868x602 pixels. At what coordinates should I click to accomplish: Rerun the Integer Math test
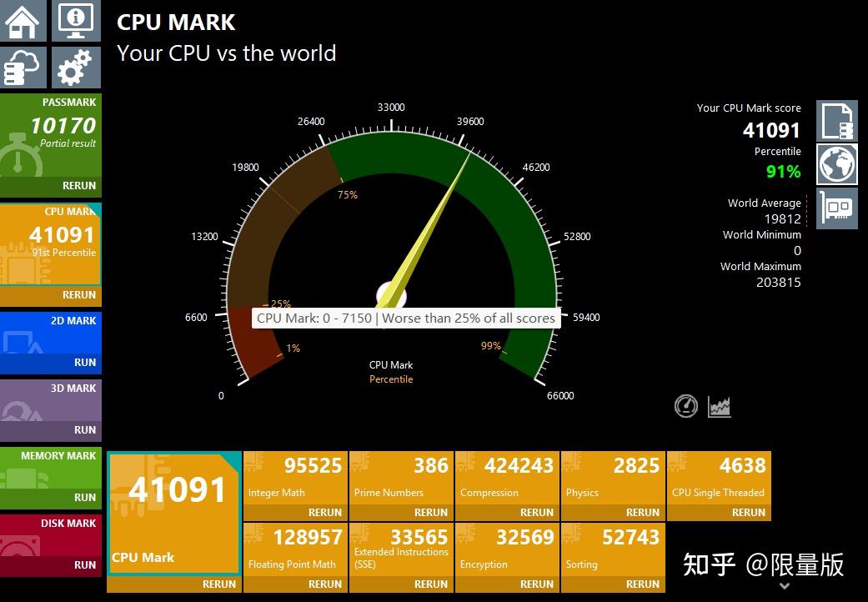pyautogui.click(x=325, y=512)
